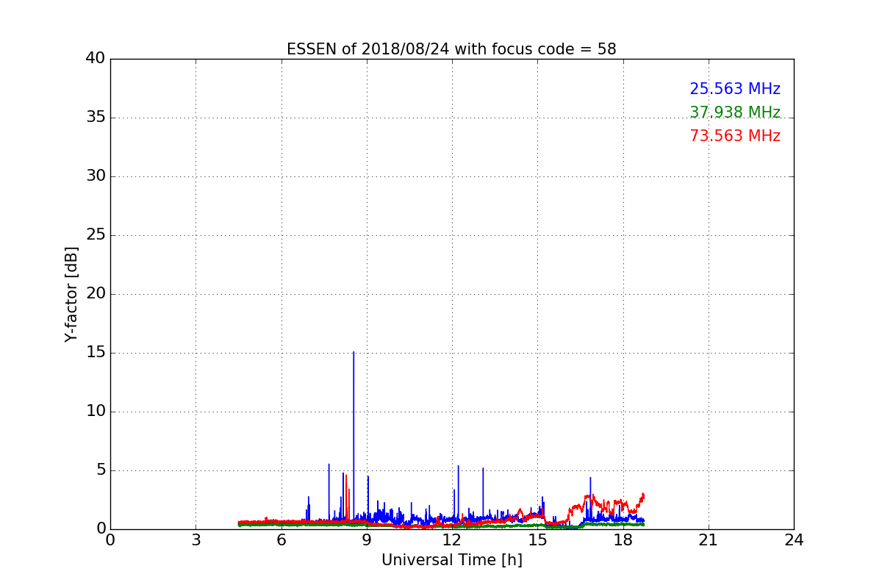882x588 pixels.
Task: Select the 25.563 MHz legend label
Action: pyautogui.click(x=735, y=89)
